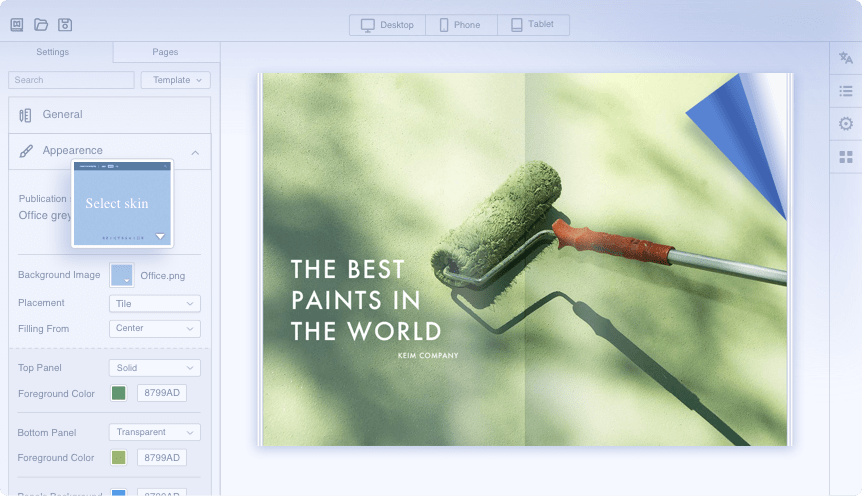The height and width of the screenshot is (496, 862).
Task: Open the Template dropdown
Action: click(175, 80)
